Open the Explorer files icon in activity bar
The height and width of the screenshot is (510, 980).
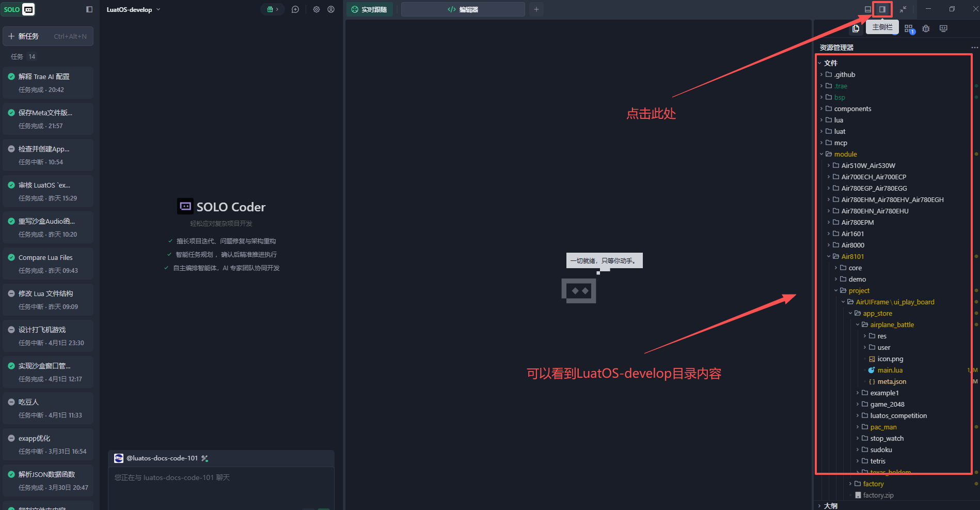click(856, 28)
